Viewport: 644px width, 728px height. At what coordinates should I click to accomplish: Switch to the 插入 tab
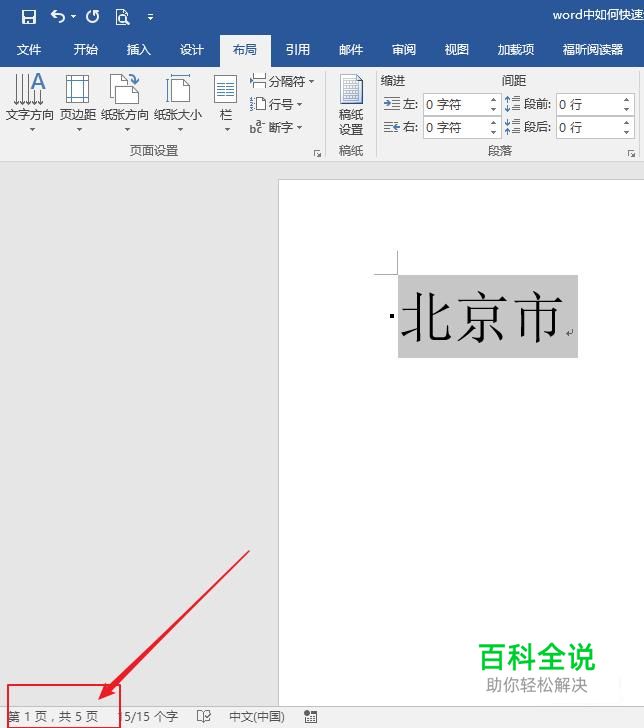(138, 49)
